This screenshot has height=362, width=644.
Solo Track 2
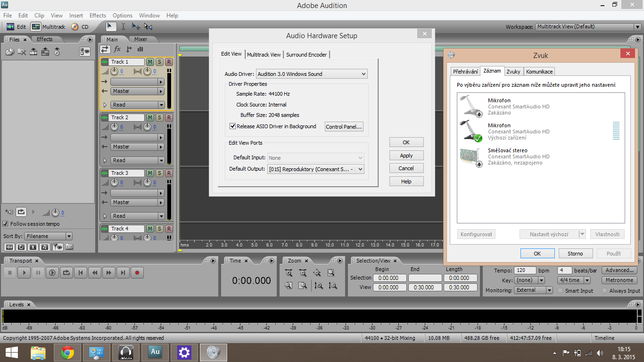(159, 117)
